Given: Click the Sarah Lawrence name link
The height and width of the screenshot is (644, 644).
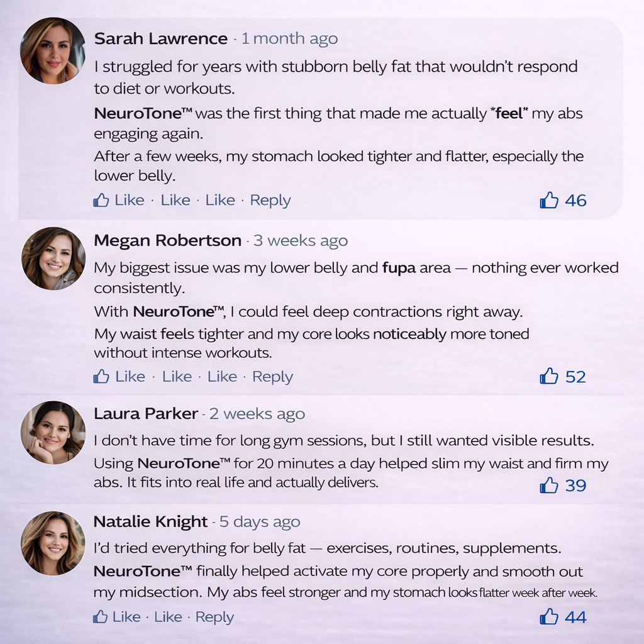Looking at the screenshot, I should click(160, 39).
